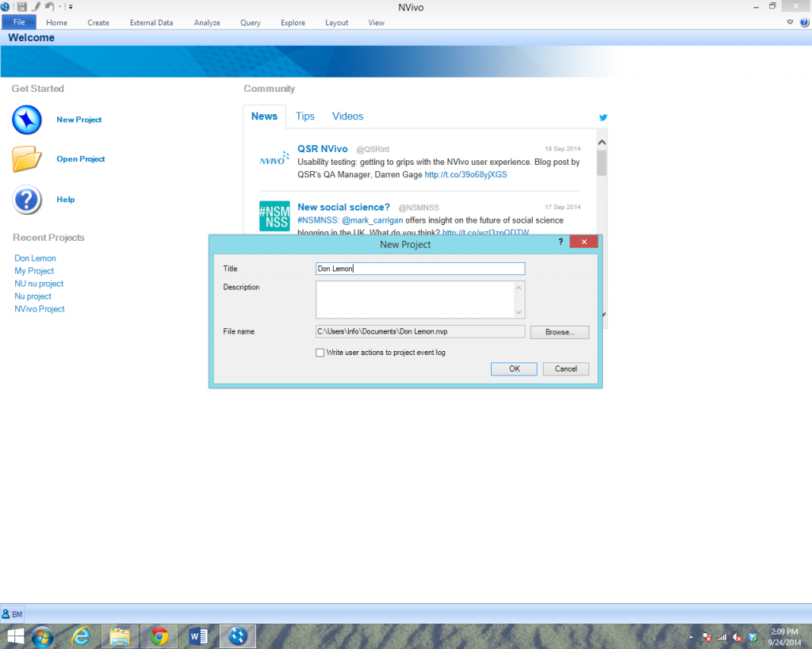This screenshot has height=649, width=812.
Task: Switch to the Videos community tab
Action: [347, 116]
